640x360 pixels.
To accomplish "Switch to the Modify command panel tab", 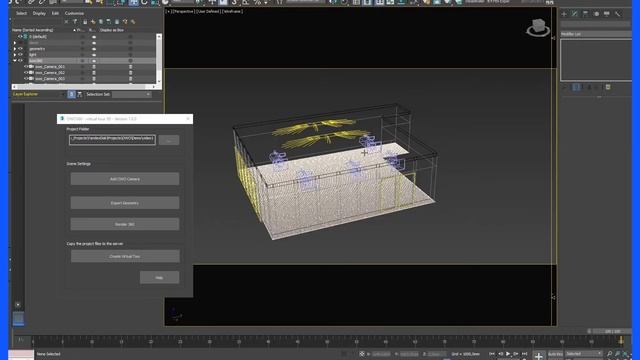I will (x=575, y=14).
